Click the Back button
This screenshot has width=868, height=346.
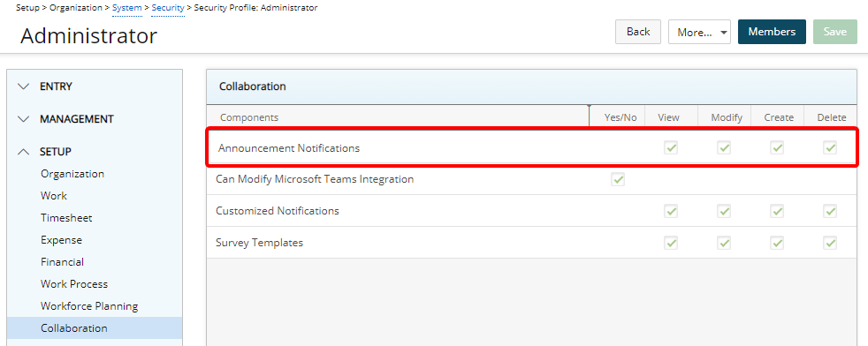637,32
